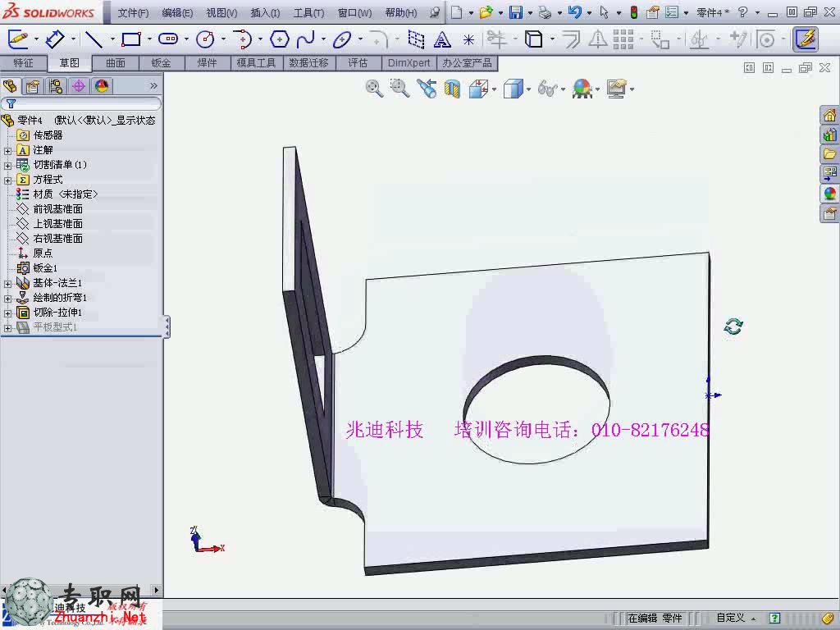Switch to the ConfigurationManager tab

(x=56, y=85)
